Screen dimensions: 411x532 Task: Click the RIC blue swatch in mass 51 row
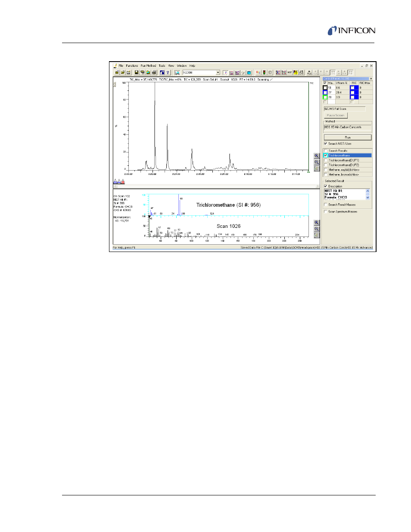(354, 87)
